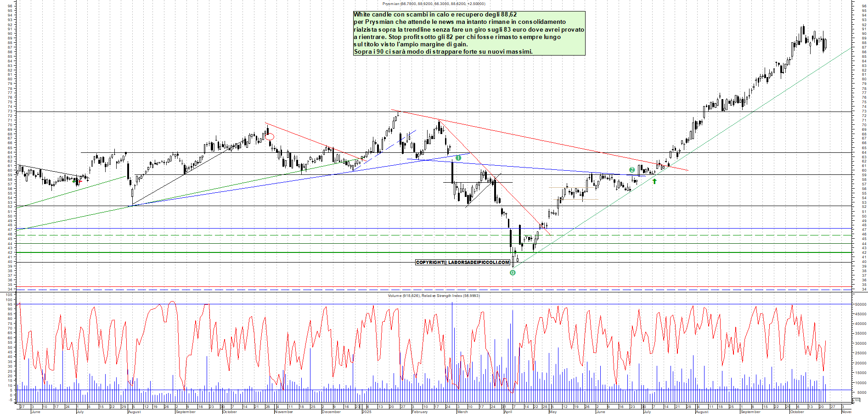Select the green upward arrow near July
The width and height of the screenshot is (868, 414).
654,181
